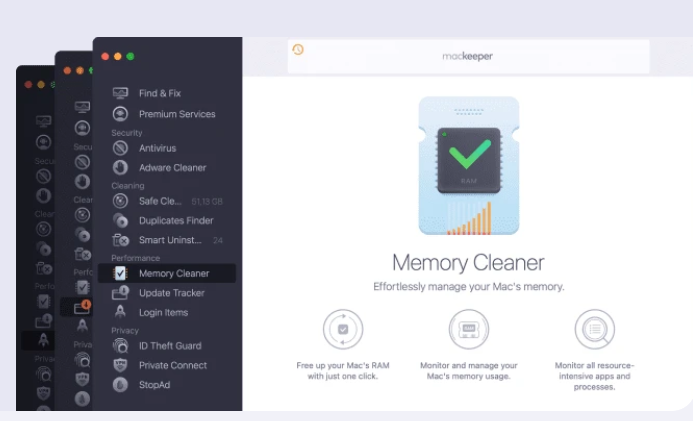Click the monitor memory usage RAM icon
This screenshot has height=421, width=693.
tap(469, 330)
